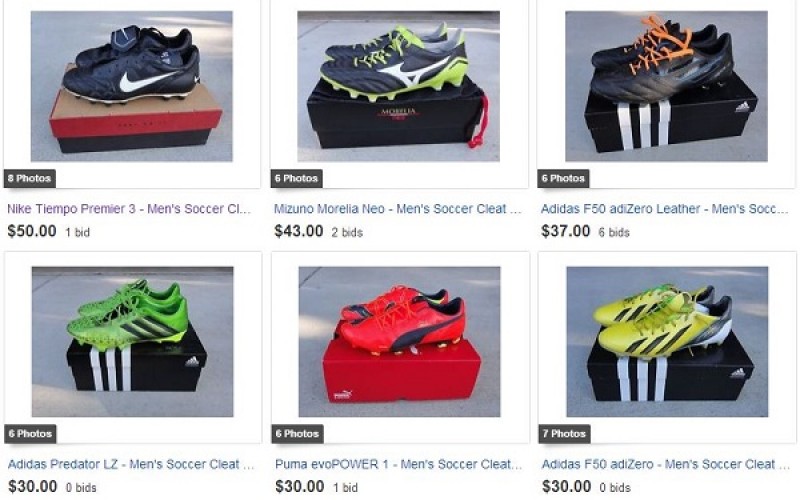Image resolution: width=800 pixels, height=500 pixels.
Task: Open the Nike Tiempo Premier 3 listing title
Action: (x=129, y=209)
